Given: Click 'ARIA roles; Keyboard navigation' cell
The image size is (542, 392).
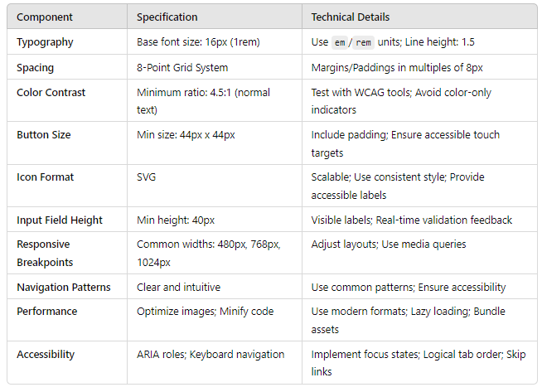Looking at the screenshot, I should click(x=211, y=354).
